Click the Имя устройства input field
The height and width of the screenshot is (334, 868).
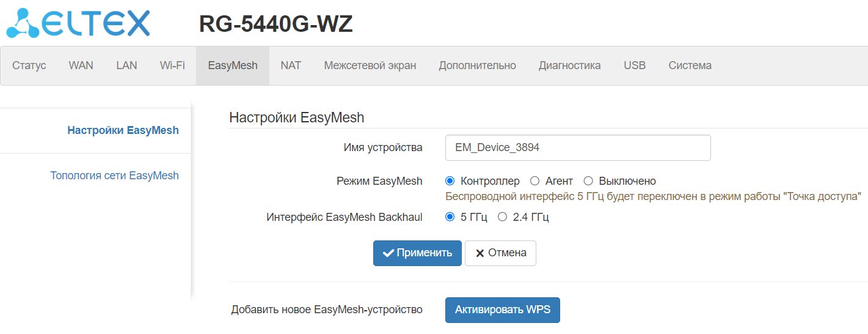(x=578, y=147)
